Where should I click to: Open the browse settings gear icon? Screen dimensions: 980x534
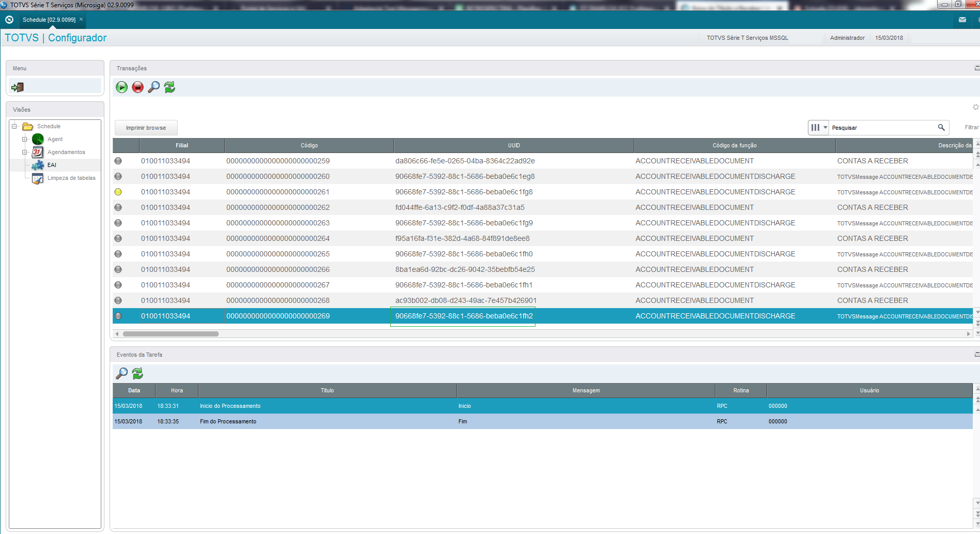976,107
